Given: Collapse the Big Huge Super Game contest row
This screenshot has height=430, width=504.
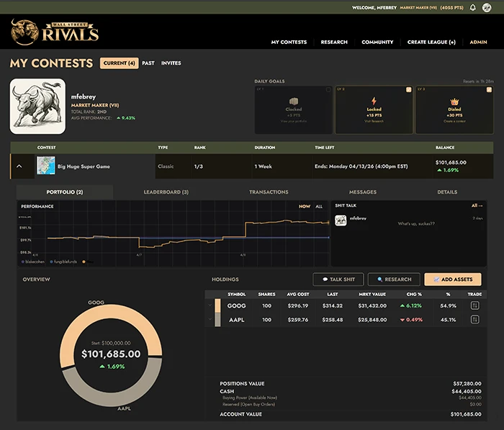Looking at the screenshot, I should (x=19, y=166).
